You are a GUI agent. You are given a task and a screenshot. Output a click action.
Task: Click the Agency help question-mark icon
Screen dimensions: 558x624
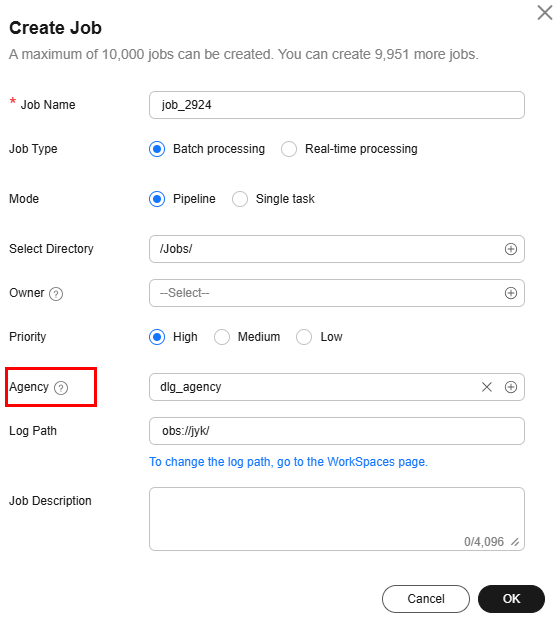tap(61, 388)
